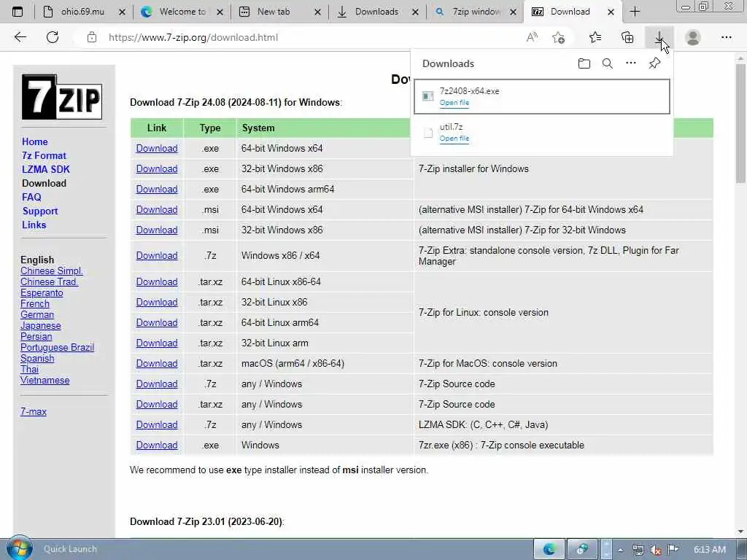Viewport: 747px width, 560px height.
Task: Click the volume icon in system tray
Action: [656, 550]
